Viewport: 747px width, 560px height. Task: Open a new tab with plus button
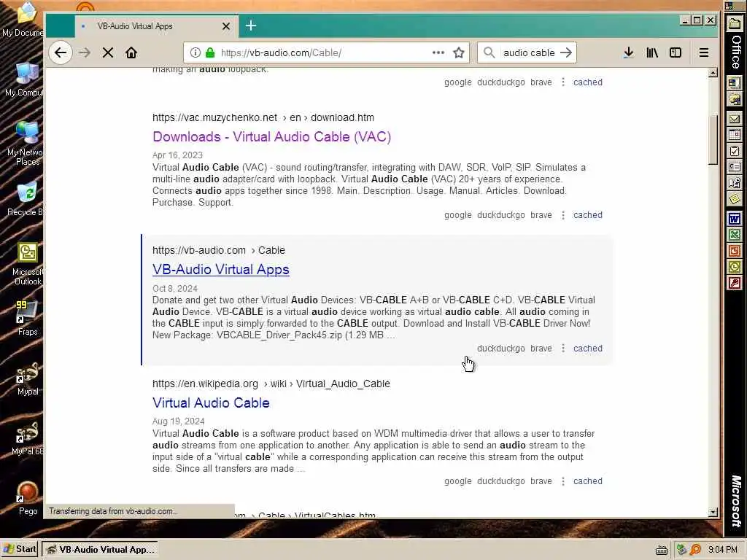[x=251, y=26]
